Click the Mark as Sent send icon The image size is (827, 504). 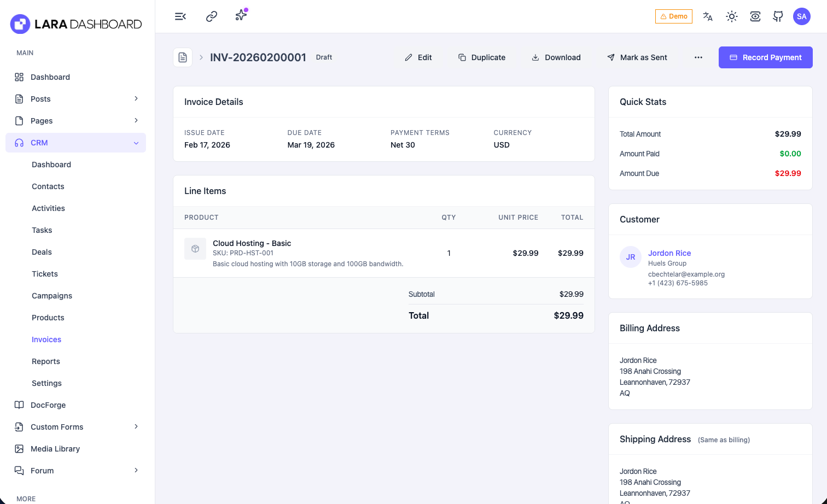610,57
